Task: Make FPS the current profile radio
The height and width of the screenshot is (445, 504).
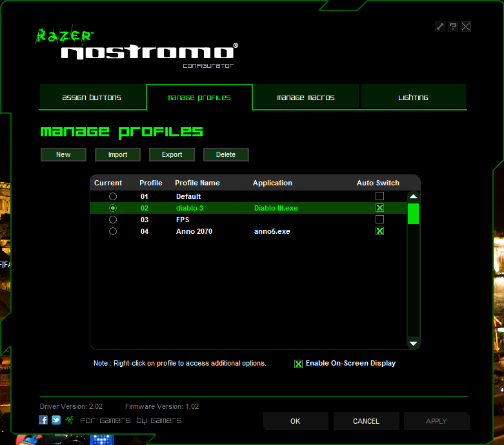Action: (x=113, y=220)
